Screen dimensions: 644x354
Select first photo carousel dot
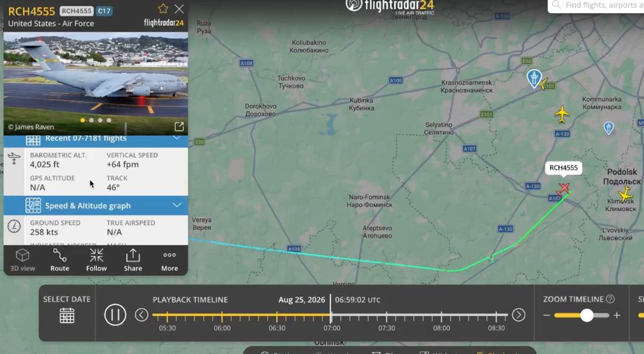pyautogui.click(x=83, y=120)
